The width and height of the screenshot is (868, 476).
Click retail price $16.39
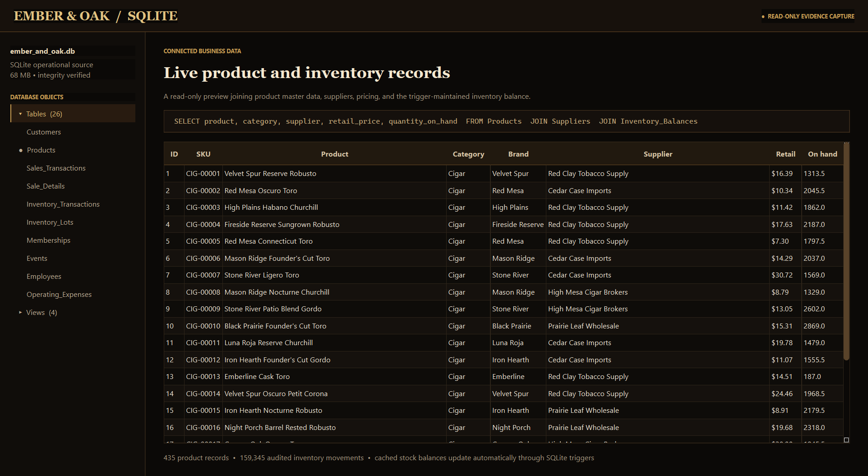[x=785, y=174]
